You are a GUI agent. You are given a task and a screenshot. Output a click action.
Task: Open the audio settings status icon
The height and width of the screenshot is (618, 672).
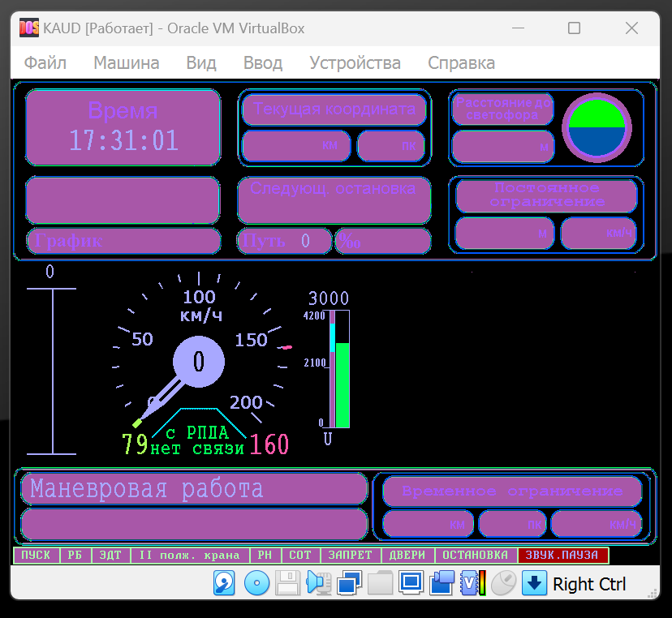[x=317, y=583]
